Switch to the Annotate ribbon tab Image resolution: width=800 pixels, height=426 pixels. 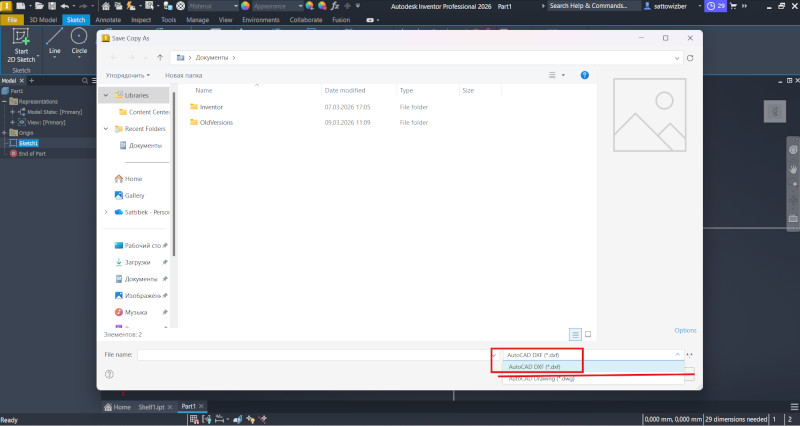tap(108, 20)
